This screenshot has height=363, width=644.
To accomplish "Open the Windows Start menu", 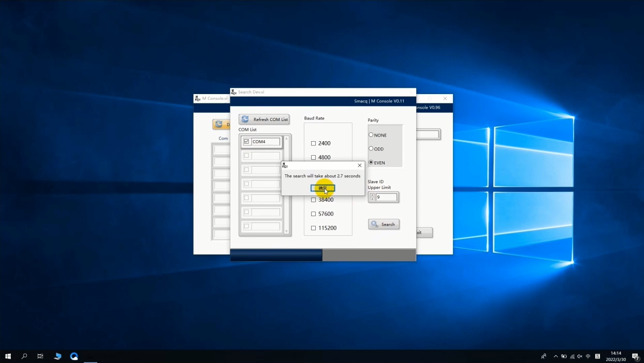I will pyautogui.click(x=8, y=356).
